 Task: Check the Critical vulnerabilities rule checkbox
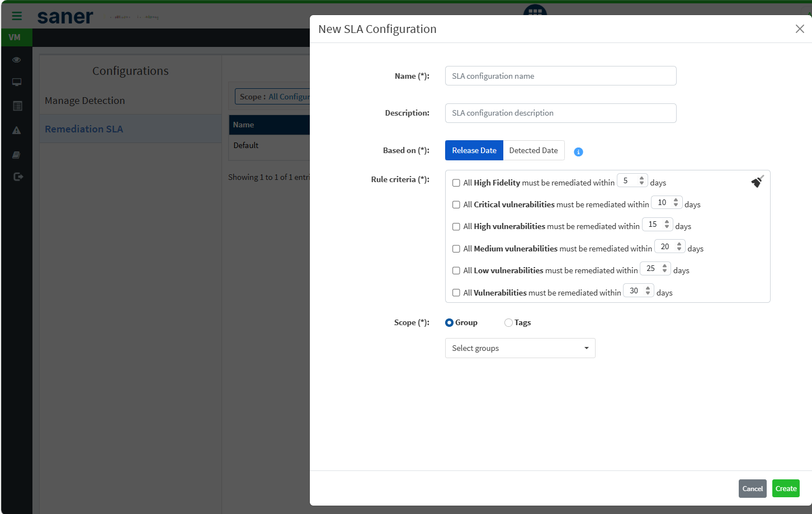pyautogui.click(x=456, y=204)
